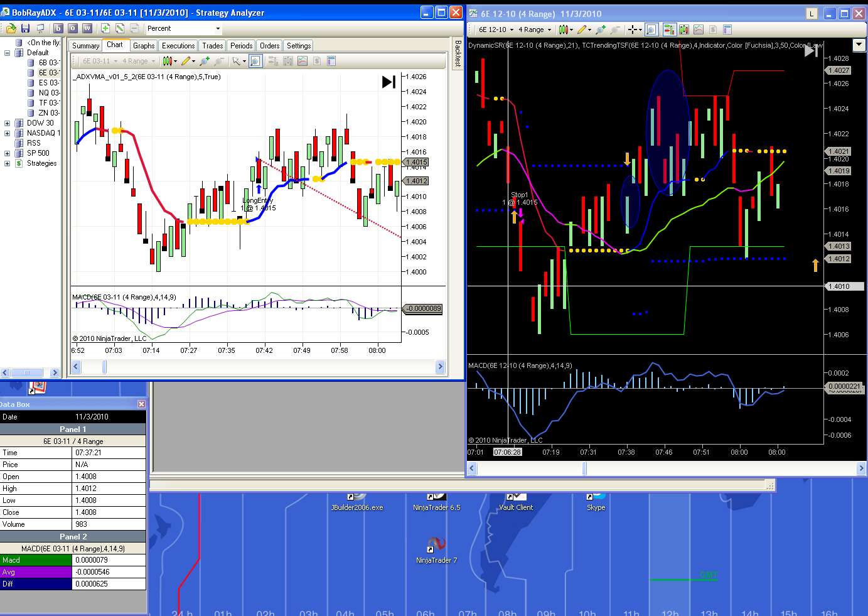The height and width of the screenshot is (616, 868).
Task: Jump to latest bar arrow in Strategy Analyzer chart
Action: tap(388, 82)
